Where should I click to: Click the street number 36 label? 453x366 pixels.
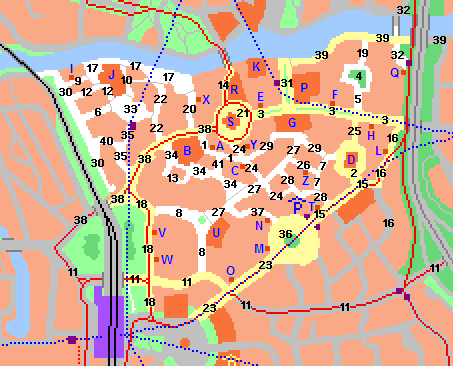[x=286, y=234]
